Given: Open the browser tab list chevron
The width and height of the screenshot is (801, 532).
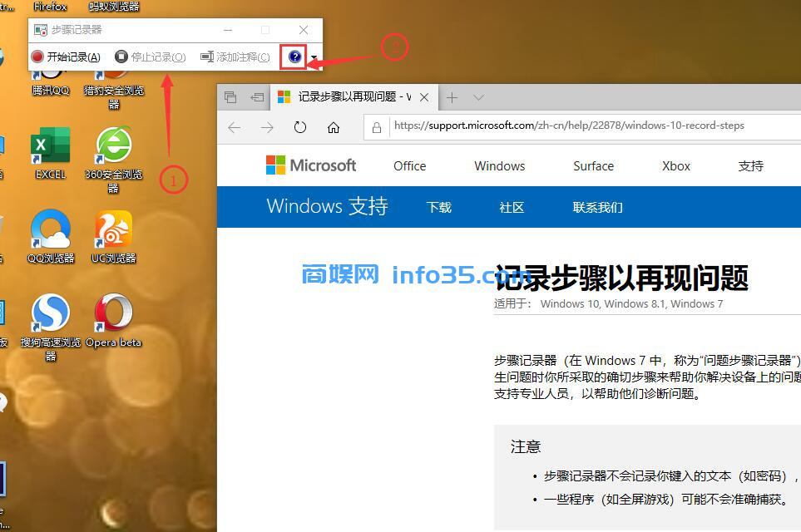Looking at the screenshot, I should (x=477, y=96).
